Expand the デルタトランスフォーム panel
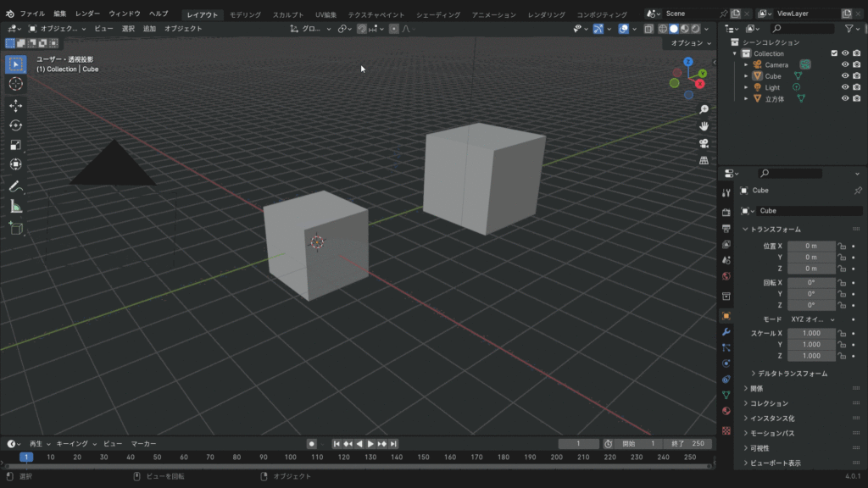This screenshot has height=488, width=868. (792, 374)
